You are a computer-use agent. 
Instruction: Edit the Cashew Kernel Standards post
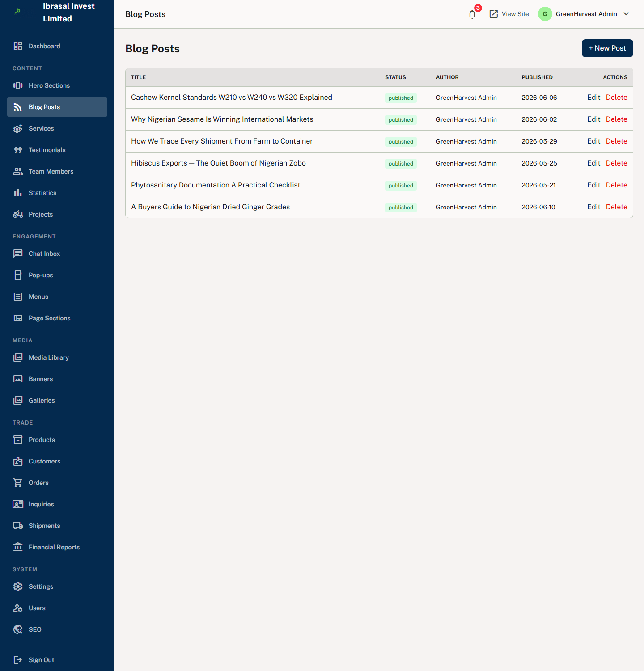[x=593, y=98]
